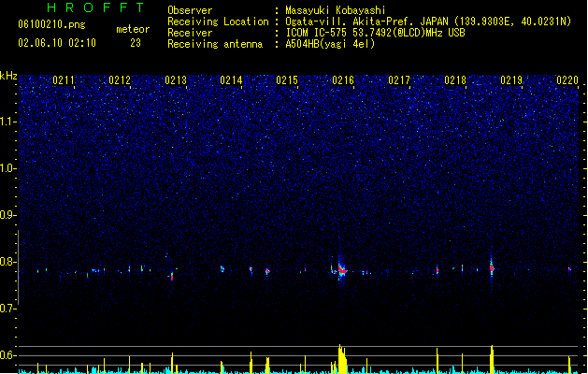This screenshot has width=588, height=374.
Task: Click the 1.1 frequency axis label
Action: click(7, 122)
